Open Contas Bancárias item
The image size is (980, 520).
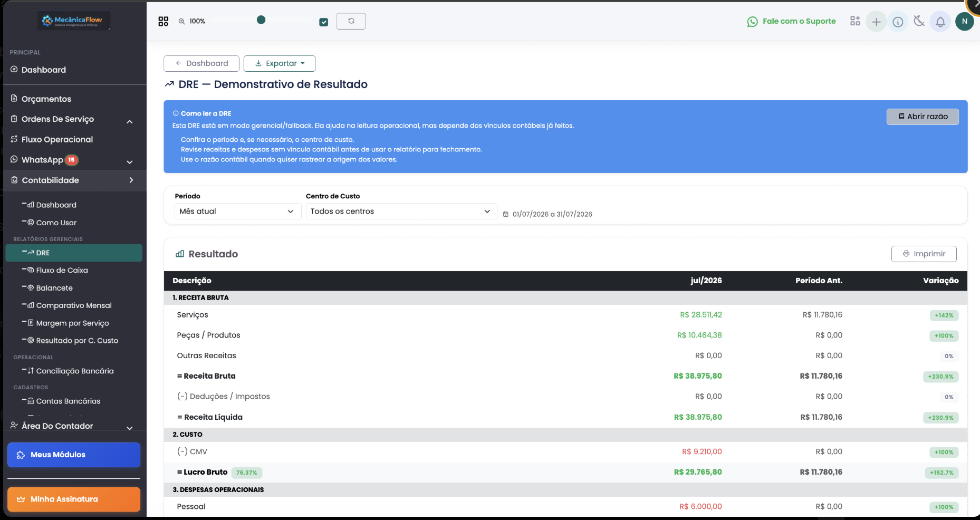pyautogui.click(x=68, y=401)
